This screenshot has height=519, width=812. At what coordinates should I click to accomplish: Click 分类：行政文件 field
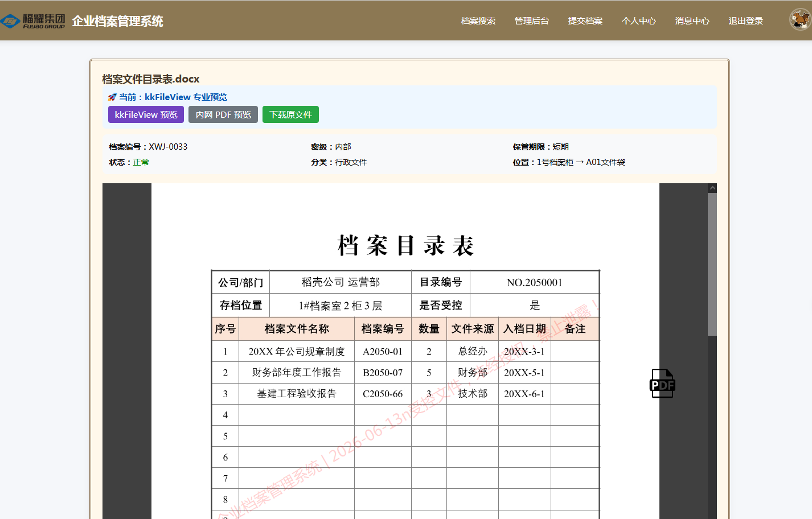pyautogui.click(x=339, y=162)
